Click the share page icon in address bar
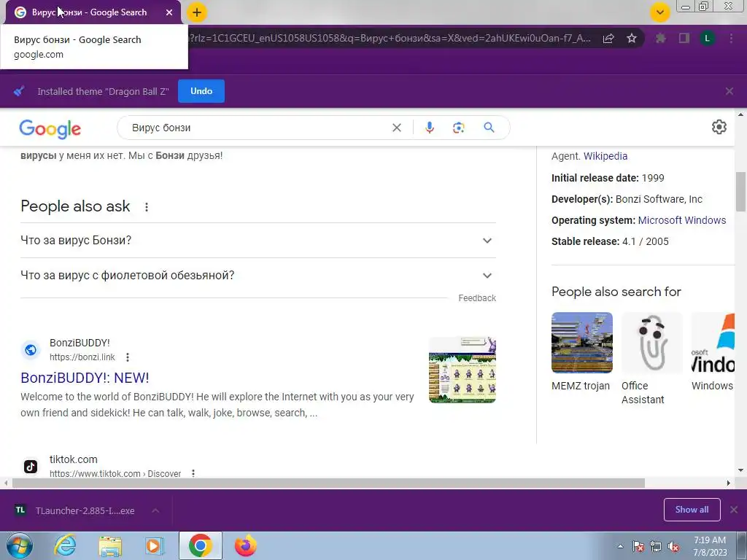Image resolution: width=747 pixels, height=560 pixels. [x=608, y=38]
